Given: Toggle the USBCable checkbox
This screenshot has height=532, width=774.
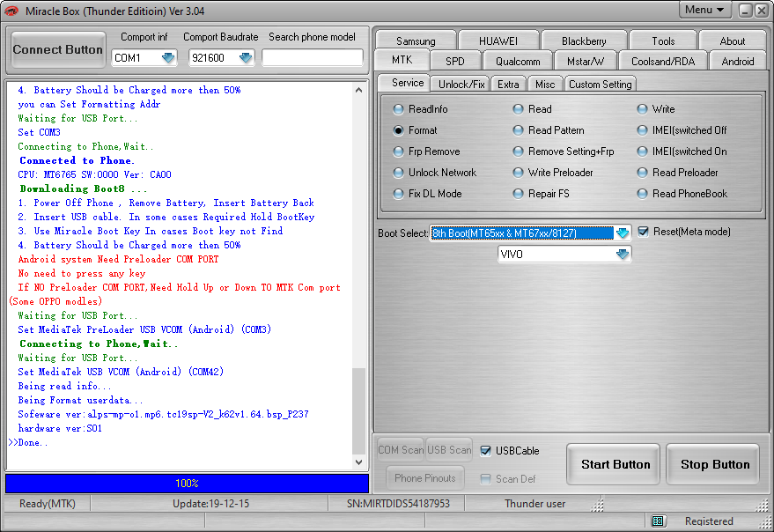Looking at the screenshot, I should pos(486,450).
